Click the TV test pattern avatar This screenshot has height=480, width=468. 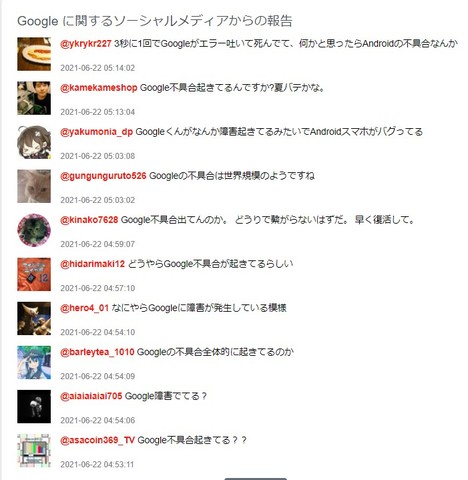[34, 450]
